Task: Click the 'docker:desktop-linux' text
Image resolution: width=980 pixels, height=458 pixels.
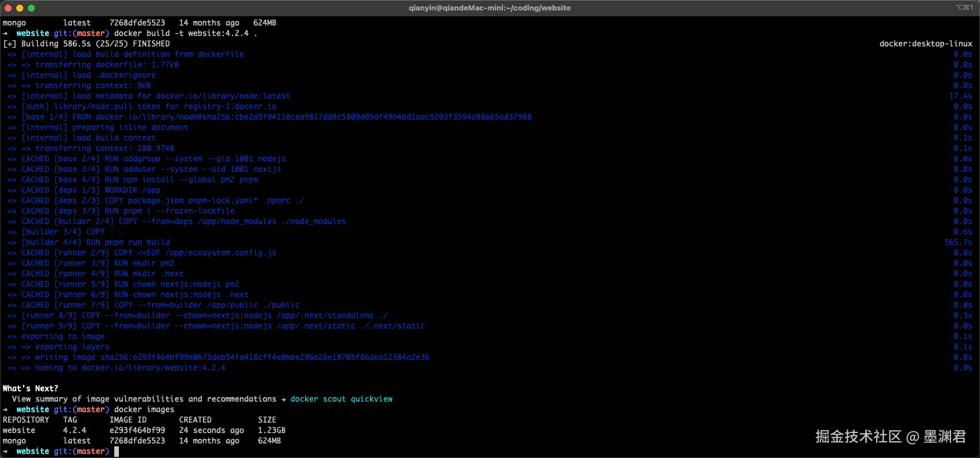Action: coord(925,44)
